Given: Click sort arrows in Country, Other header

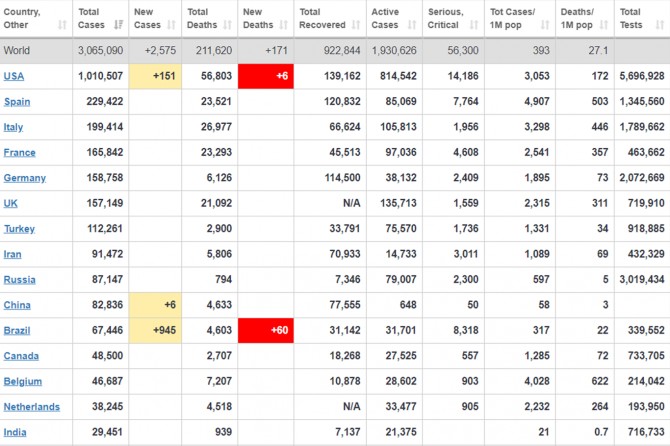Looking at the screenshot, I should click(62, 24).
